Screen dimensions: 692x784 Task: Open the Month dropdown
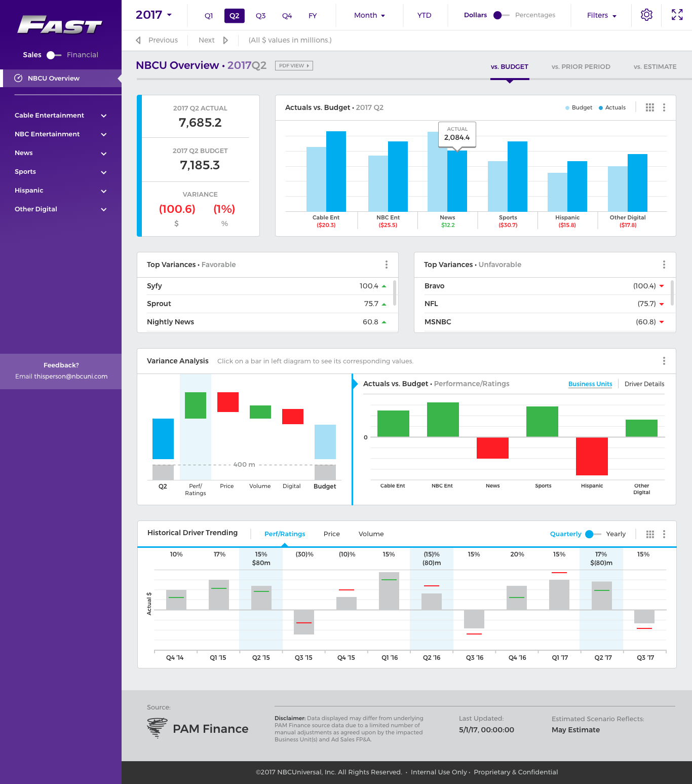(x=370, y=15)
